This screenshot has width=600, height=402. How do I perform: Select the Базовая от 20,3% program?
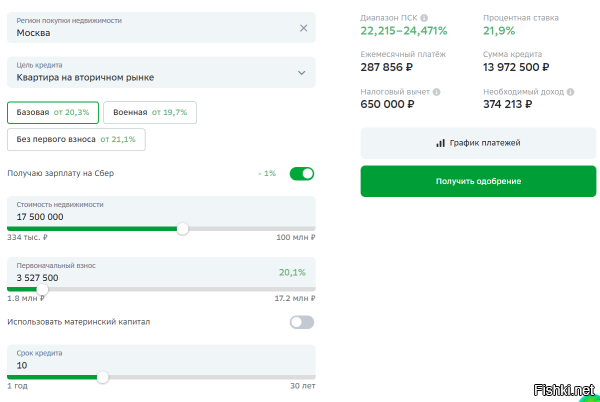(53, 112)
